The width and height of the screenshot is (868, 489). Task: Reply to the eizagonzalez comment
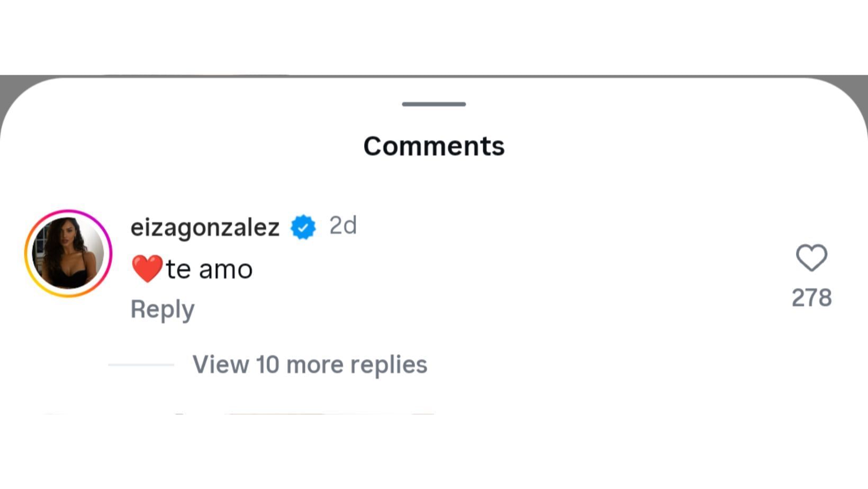(x=162, y=309)
